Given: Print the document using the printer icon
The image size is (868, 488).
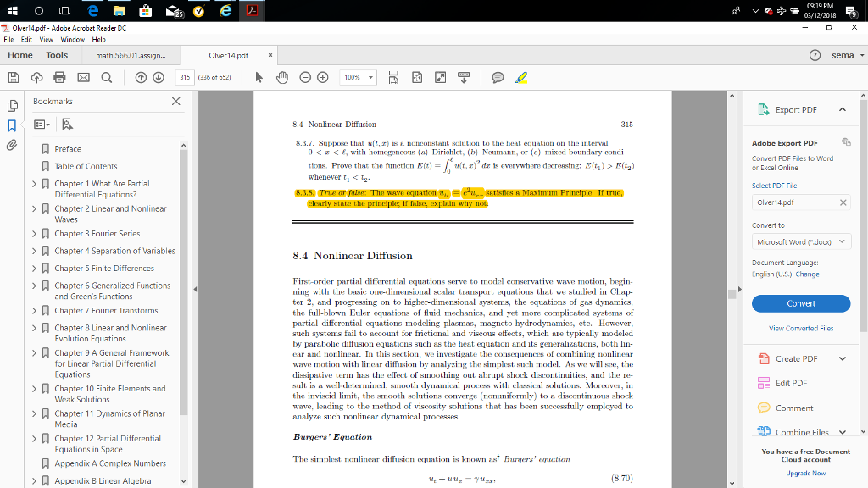Looking at the screenshot, I should click(x=58, y=77).
